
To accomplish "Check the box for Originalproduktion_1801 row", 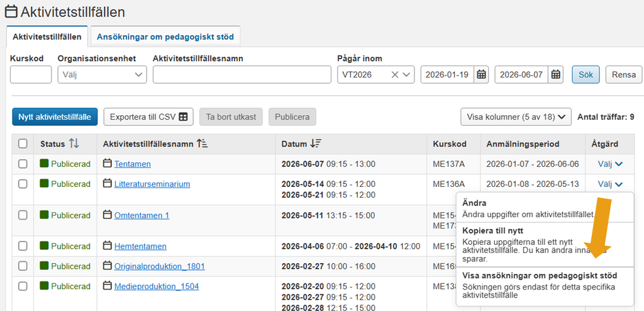I will (x=23, y=266).
